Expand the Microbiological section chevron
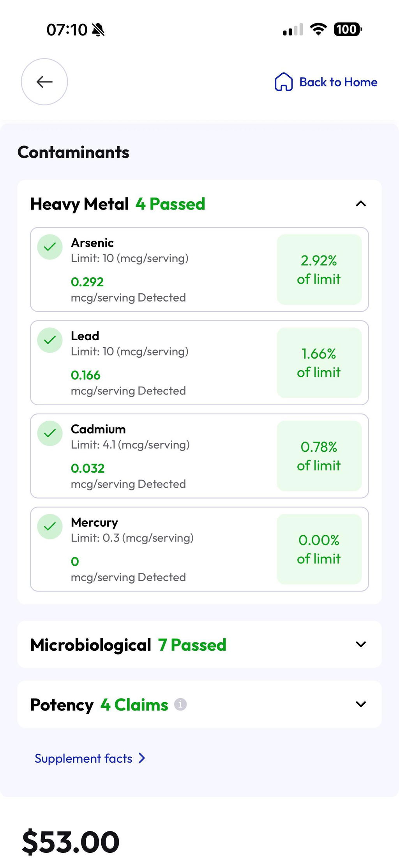This screenshot has height=868, width=399. click(361, 644)
